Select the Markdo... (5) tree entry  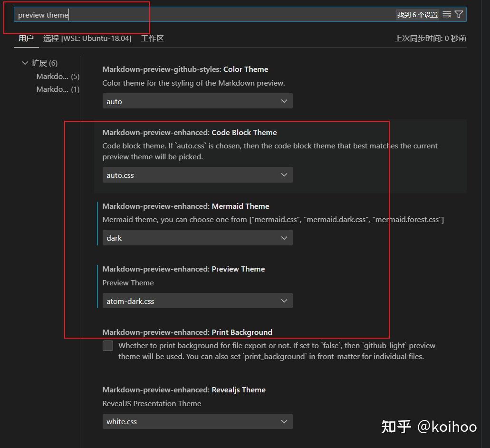[x=58, y=76]
